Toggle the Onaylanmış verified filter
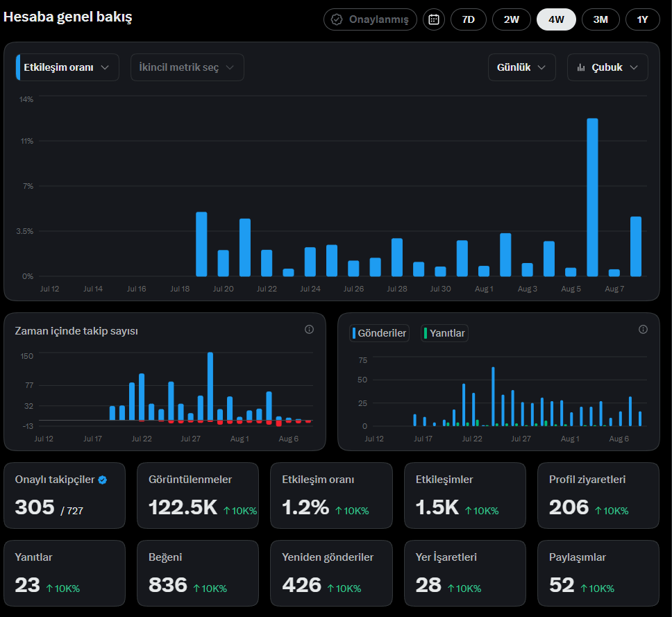This screenshot has width=672, height=617. 370,19
